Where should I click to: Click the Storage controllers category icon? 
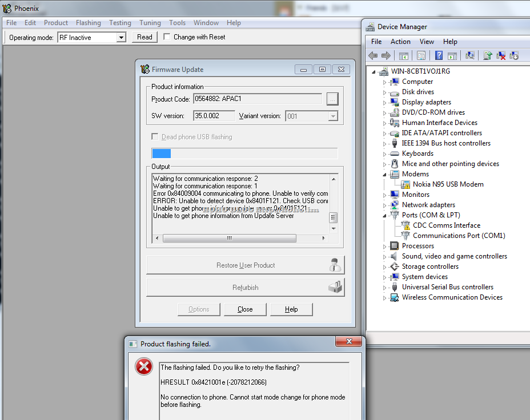(394, 266)
